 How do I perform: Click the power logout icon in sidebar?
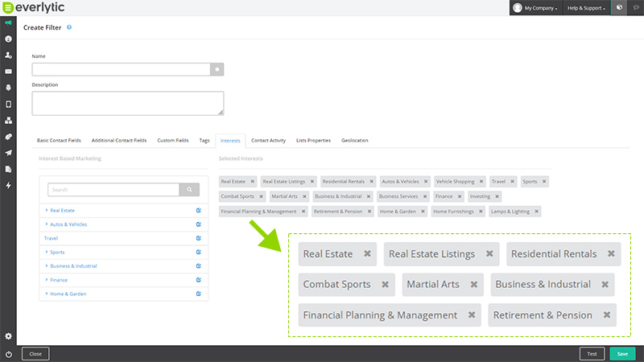pos(8,354)
